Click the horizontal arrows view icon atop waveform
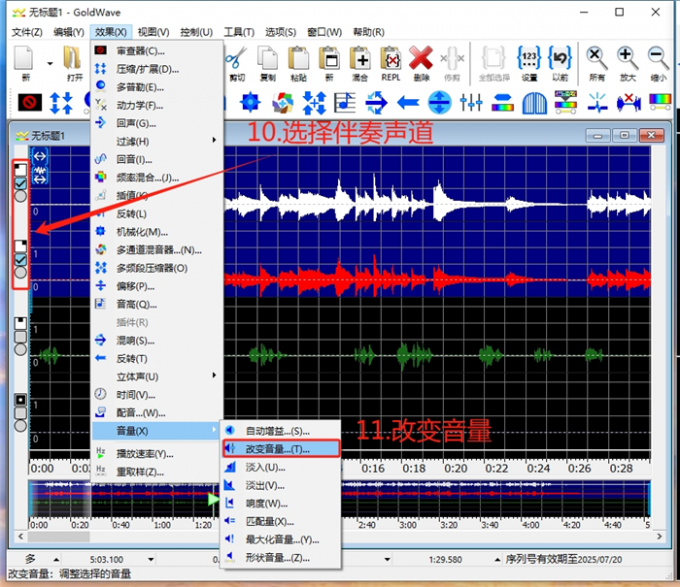This screenshot has width=680, height=587. [39, 156]
